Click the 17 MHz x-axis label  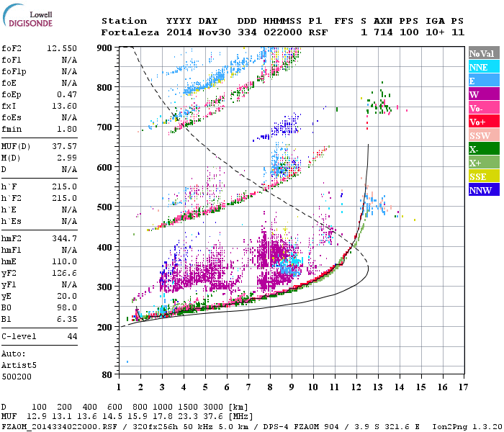[x=463, y=387]
